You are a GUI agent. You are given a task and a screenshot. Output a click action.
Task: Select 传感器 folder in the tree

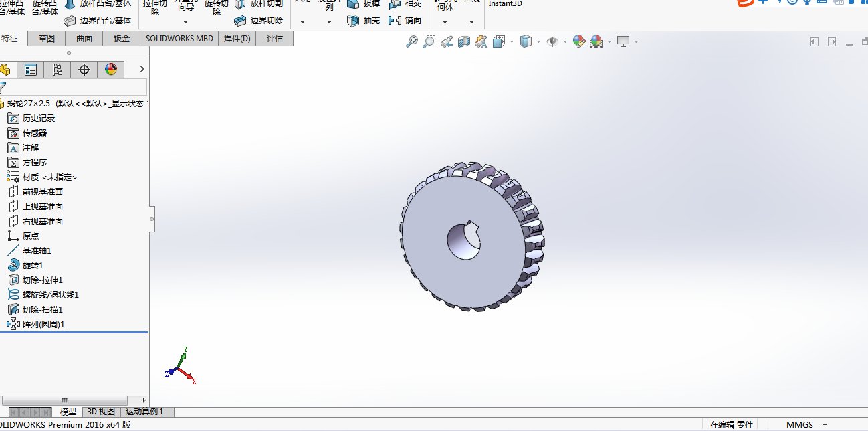27,133
